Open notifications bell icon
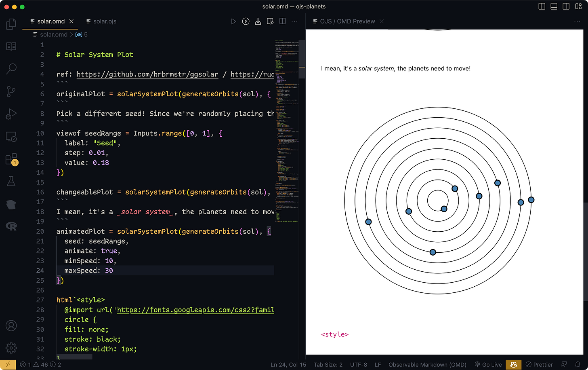The image size is (588, 370). click(x=578, y=365)
